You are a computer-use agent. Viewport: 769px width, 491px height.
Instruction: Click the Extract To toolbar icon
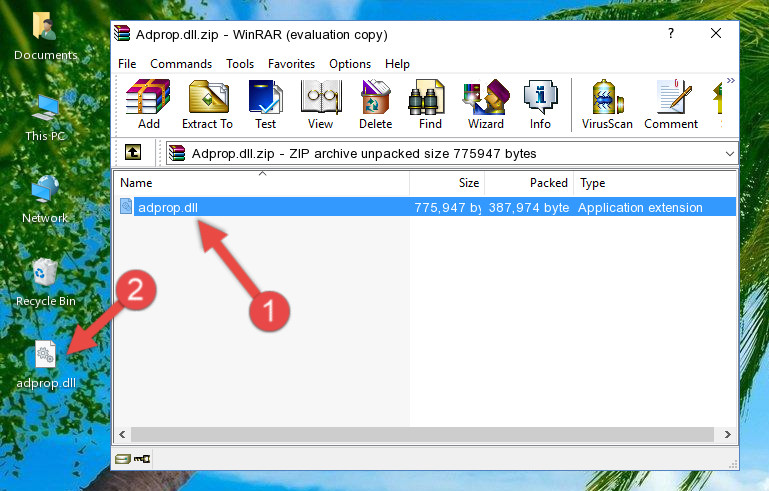(x=207, y=104)
